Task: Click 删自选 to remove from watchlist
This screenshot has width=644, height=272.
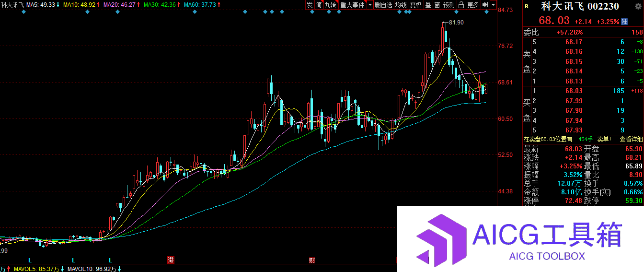Action: pos(383,5)
